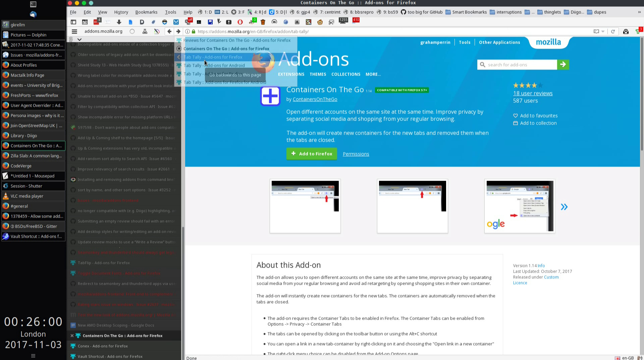The width and height of the screenshot is (644, 360).
Task: Click the flask icon in the navigation bar
Action: pos(145,32)
